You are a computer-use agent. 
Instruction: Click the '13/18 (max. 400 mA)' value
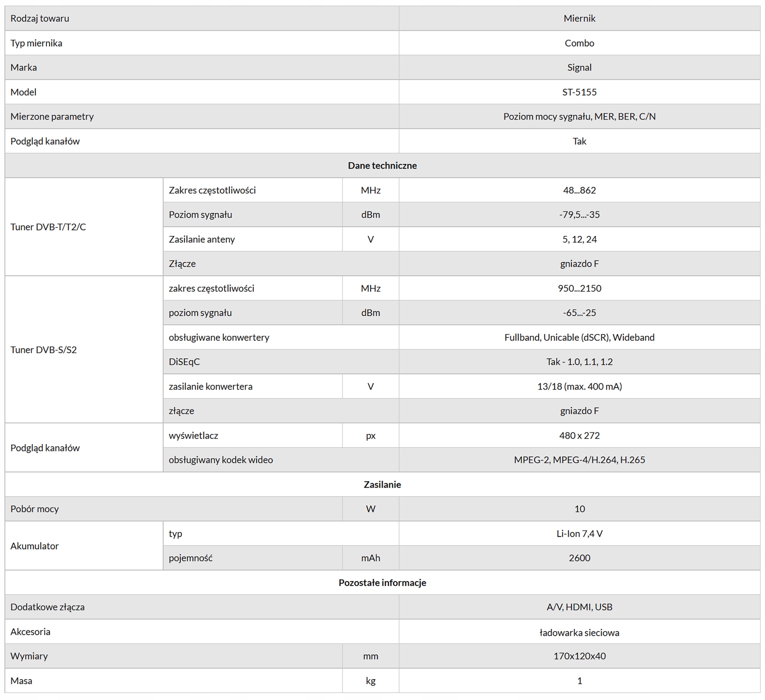579,386
